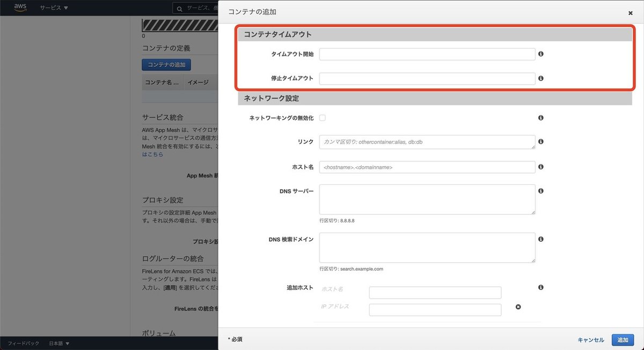Click the 停止タイムアウト input field

427,78
